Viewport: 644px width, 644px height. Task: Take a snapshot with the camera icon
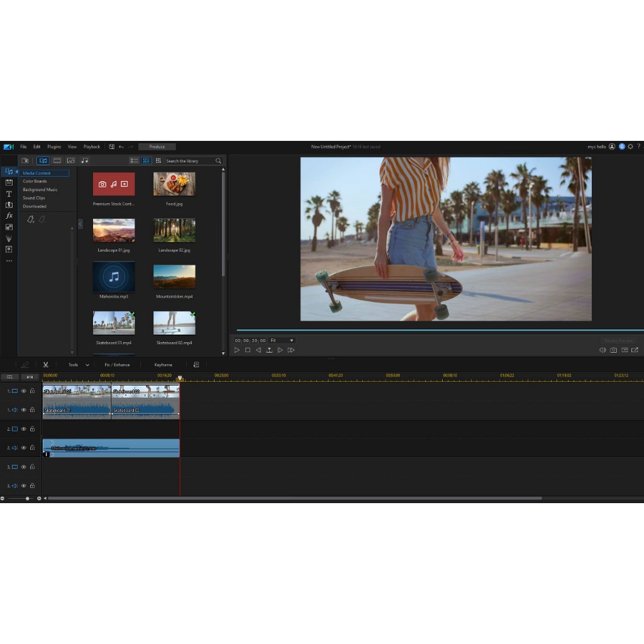613,350
